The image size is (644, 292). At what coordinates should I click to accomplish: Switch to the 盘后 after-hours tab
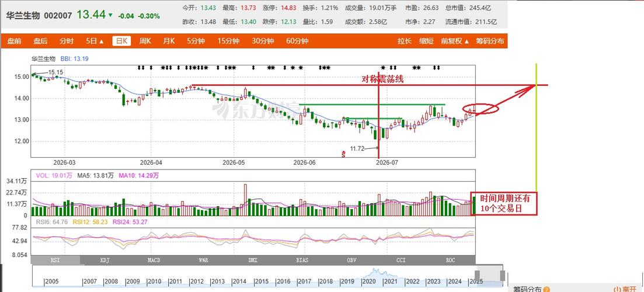pyautogui.click(x=40, y=41)
